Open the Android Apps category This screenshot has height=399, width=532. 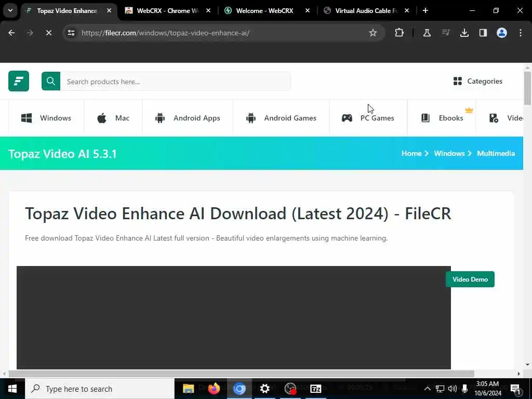(188, 118)
